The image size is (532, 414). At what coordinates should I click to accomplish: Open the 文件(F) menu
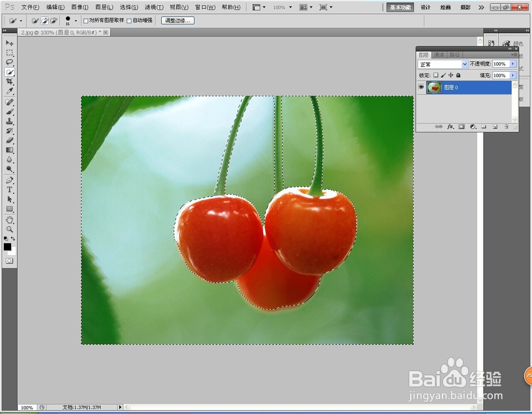coord(30,7)
